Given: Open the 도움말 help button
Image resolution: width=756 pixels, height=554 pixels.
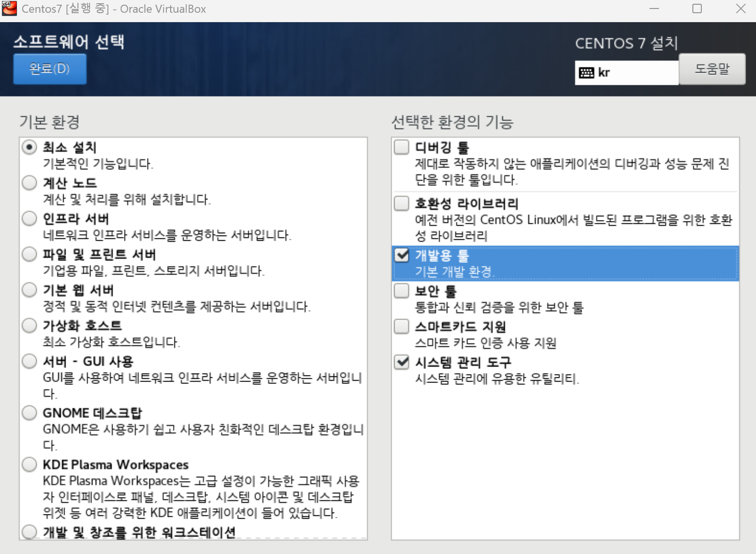Looking at the screenshot, I should click(712, 69).
